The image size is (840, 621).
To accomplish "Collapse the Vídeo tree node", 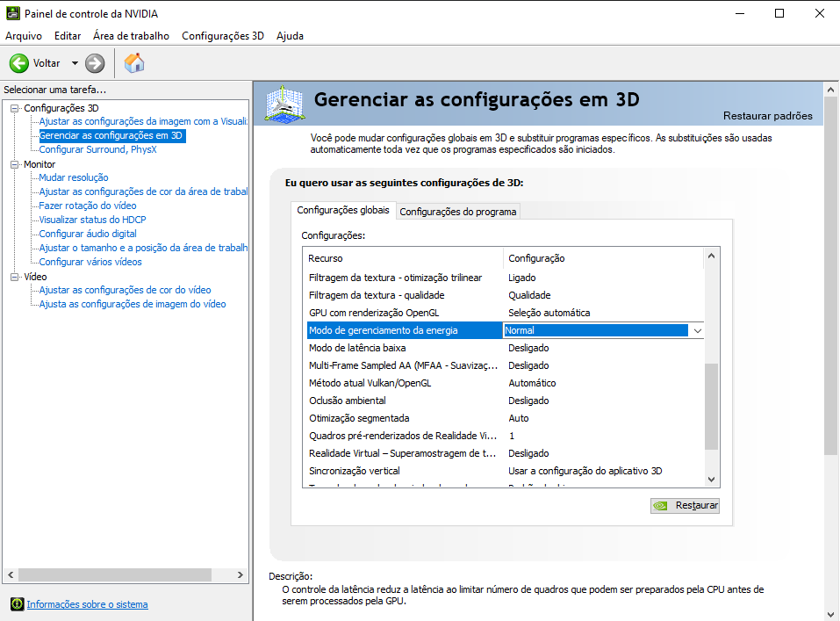I will coord(14,278).
